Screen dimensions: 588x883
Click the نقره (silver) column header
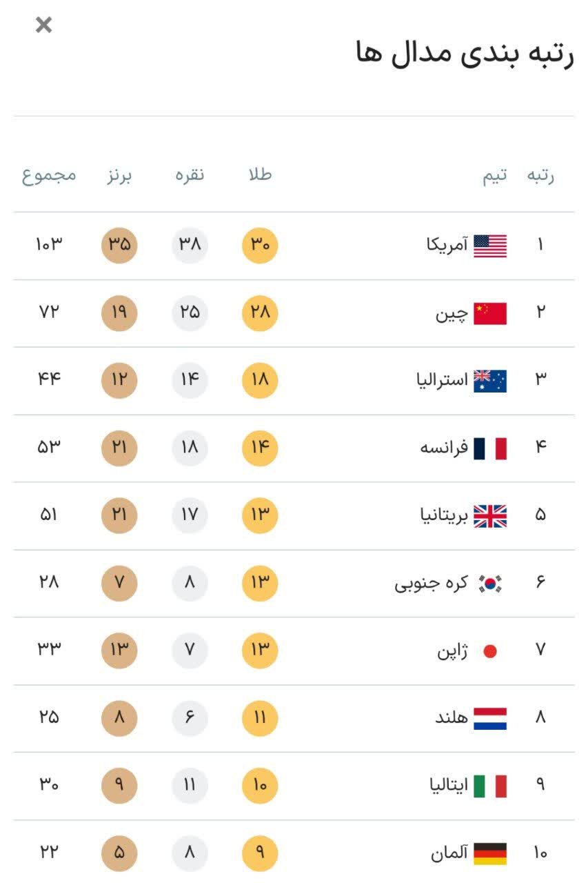tap(190, 175)
